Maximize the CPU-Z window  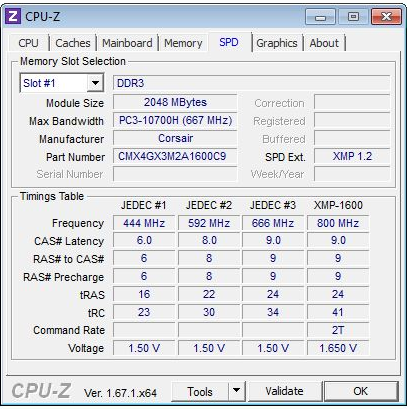click(353, 17)
